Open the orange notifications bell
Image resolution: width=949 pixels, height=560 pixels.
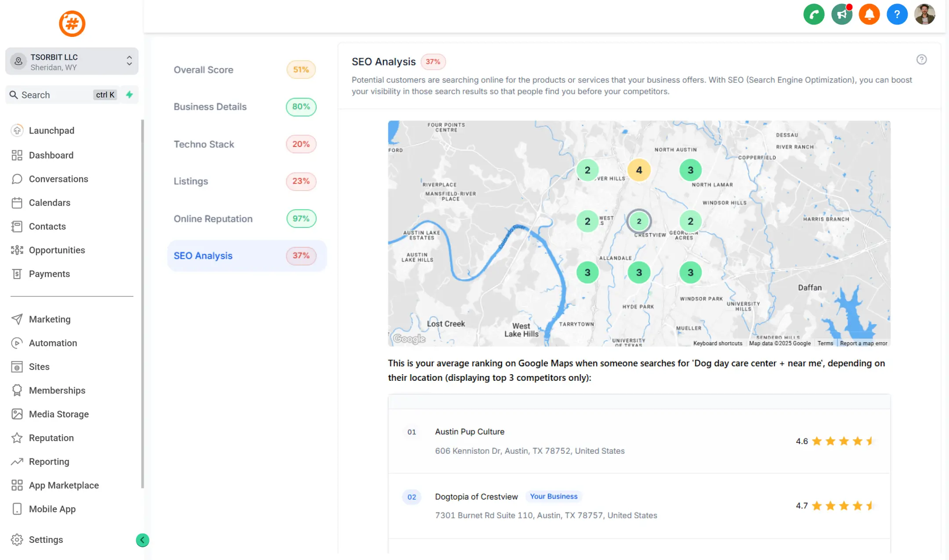(869, 14)
